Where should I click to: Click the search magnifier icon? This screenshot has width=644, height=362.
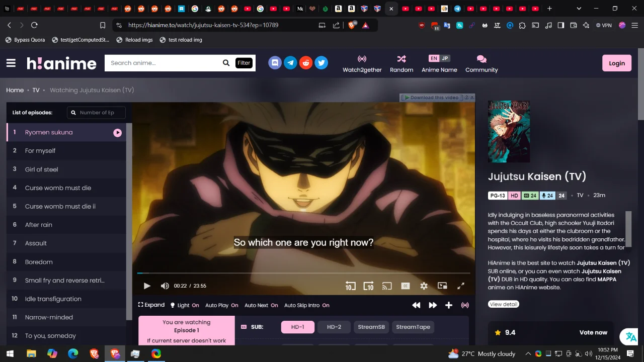(226, 63)
